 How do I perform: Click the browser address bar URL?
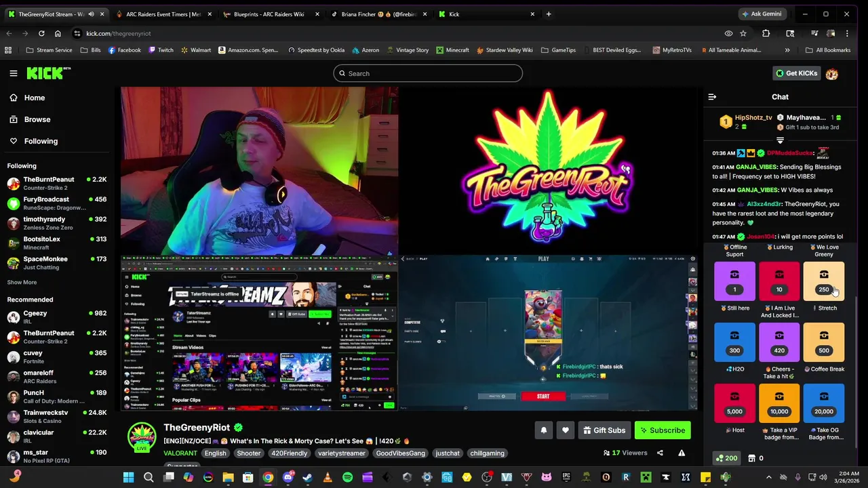coord(119,33)
